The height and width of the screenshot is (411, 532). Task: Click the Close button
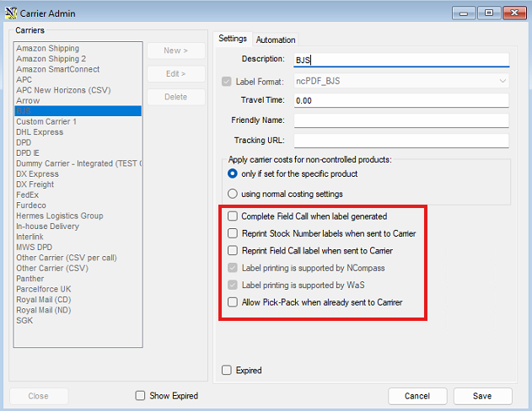(x=38, y=396)
